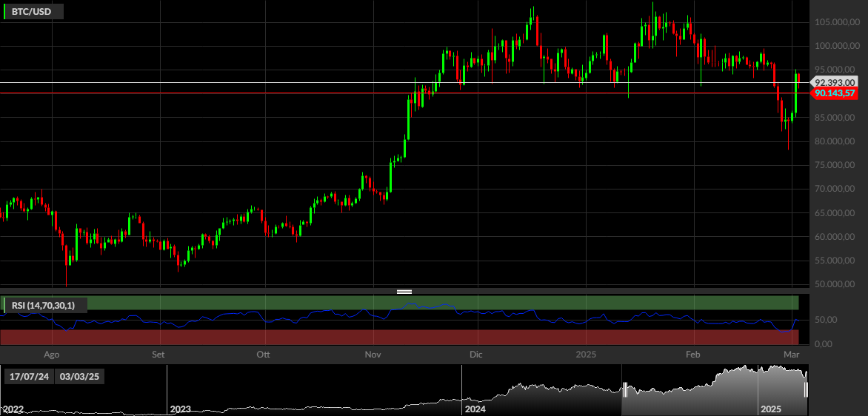Click the splitter grip between chart and RSI pane

click(404, 292)
